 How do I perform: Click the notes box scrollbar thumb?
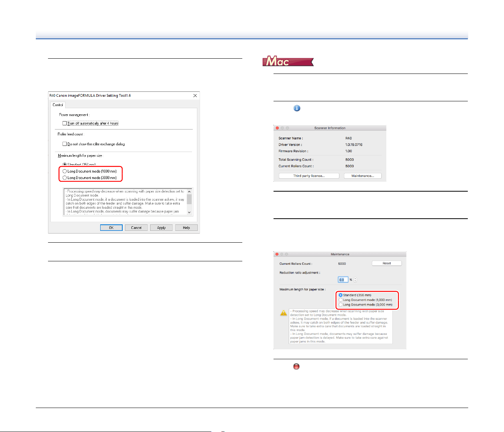point(189,199)
